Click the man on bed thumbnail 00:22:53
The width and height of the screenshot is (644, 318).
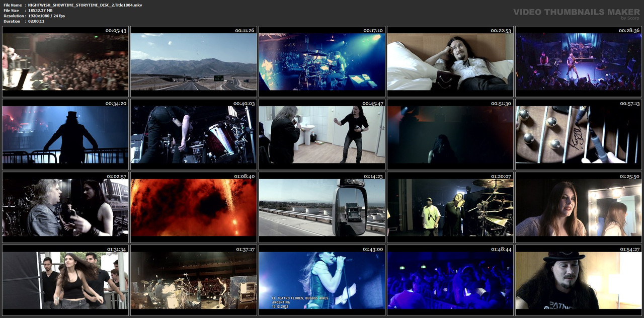(450, 61)
